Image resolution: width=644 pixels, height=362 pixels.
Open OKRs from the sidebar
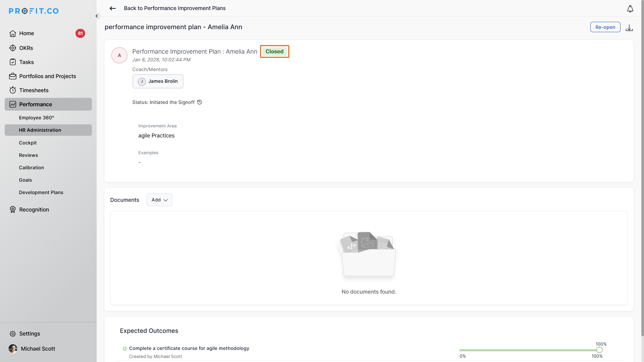[26, 48]
